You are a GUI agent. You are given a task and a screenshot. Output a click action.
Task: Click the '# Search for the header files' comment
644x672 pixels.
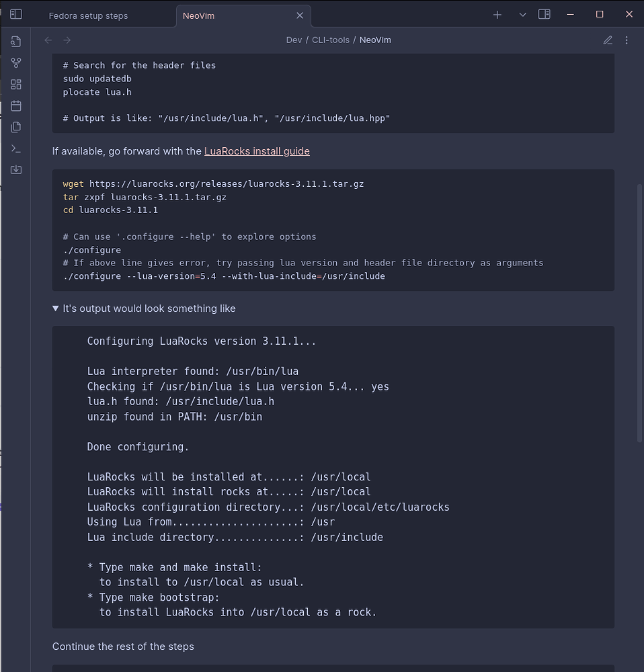pyautogui.click(x=139, y=66)
